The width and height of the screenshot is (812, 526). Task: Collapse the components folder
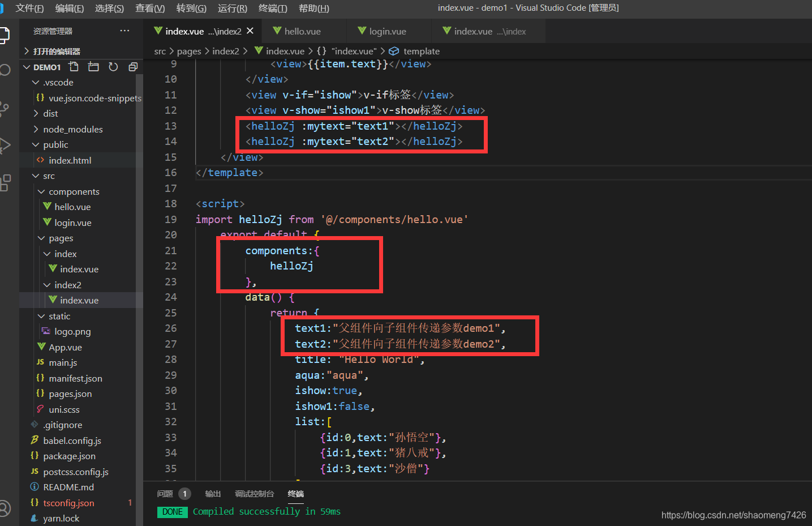point(74,191)
